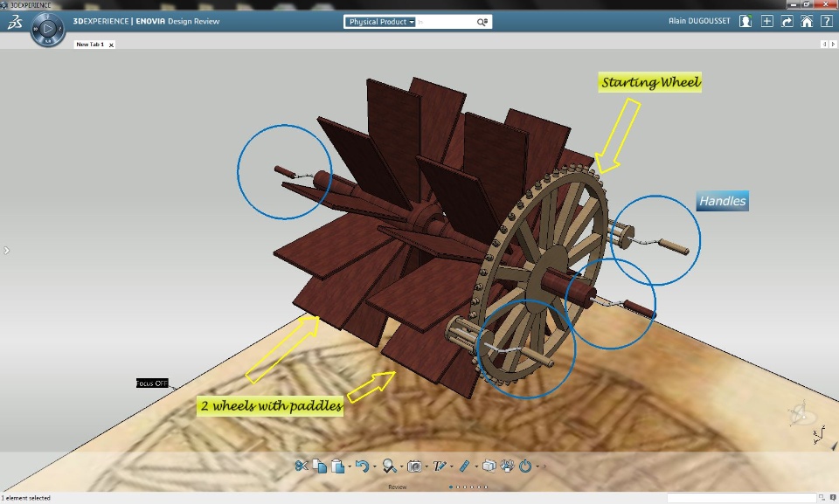Click '1 element selected' status text

(25, 498)
